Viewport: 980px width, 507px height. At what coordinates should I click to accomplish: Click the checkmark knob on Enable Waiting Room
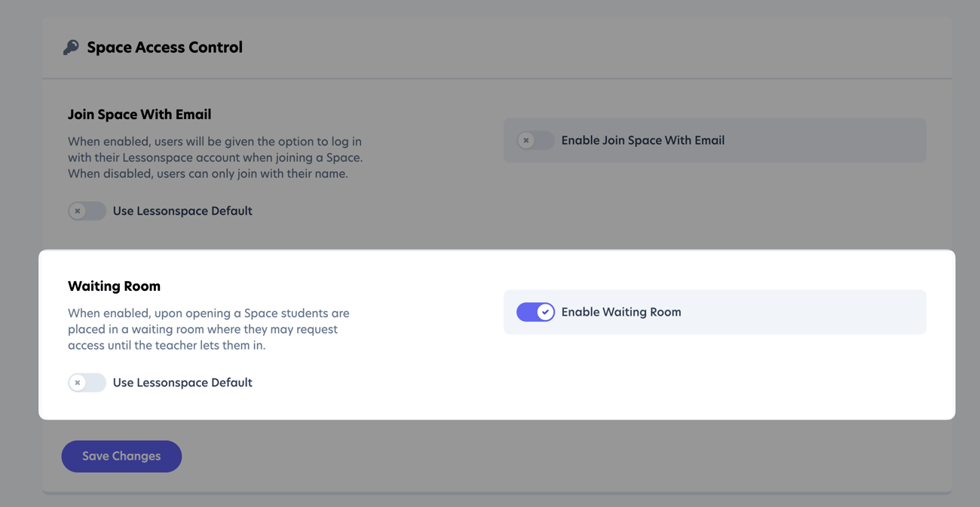click(545, 312)
